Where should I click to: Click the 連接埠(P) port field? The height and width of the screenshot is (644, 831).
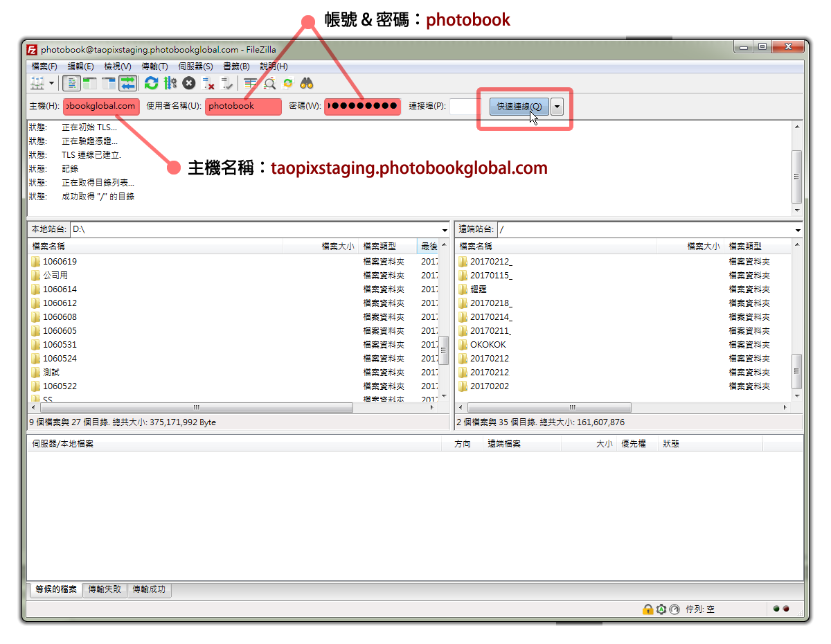465,107
